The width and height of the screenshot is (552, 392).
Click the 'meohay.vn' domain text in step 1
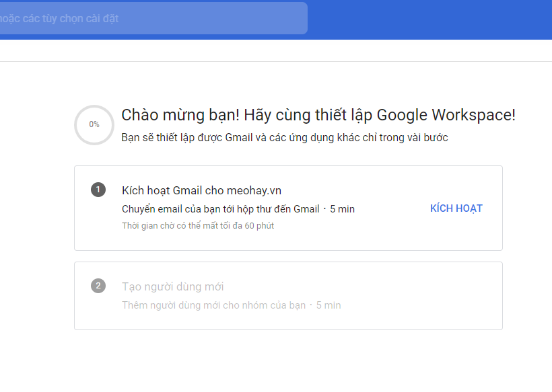click(x=254, y=190)
